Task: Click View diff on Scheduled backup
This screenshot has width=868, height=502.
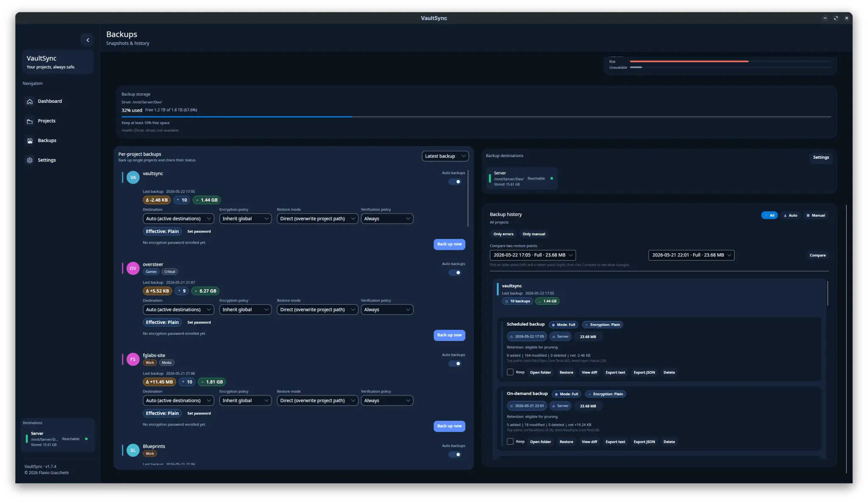Action: [x=589, y=373]
